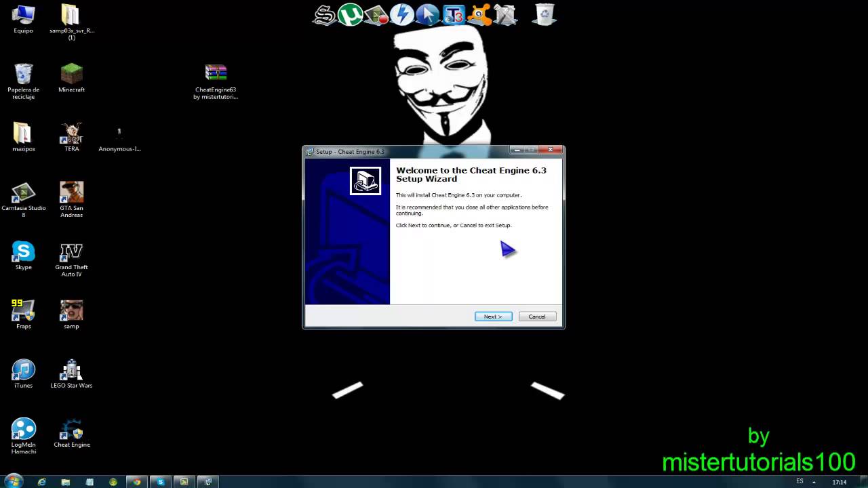868x488 pixels.
Task: Click the setup wizard computer icon
Action: tap(366, 181)
